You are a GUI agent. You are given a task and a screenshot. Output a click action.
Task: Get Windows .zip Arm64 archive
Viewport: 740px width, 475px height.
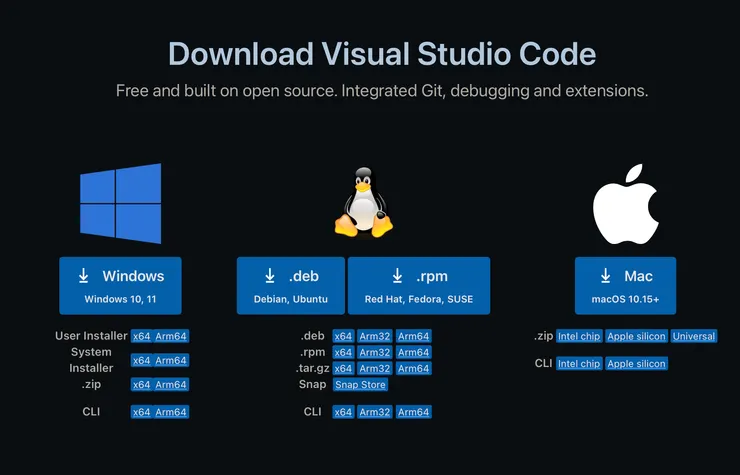pyautogui.click(x=171, y=384)
